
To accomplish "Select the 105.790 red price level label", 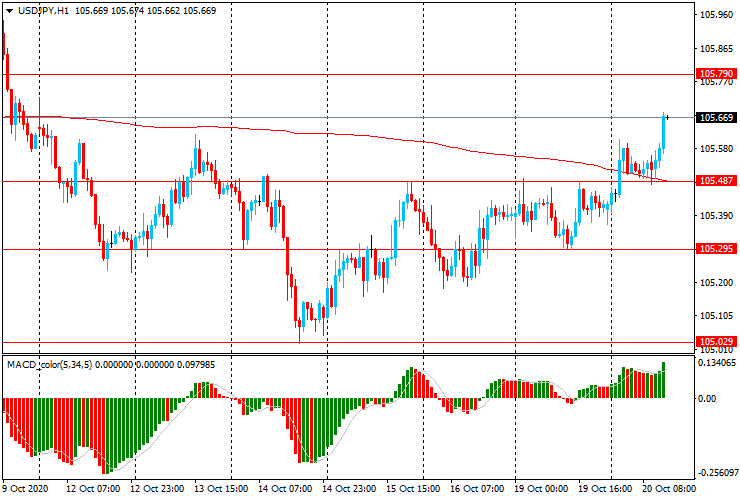I will click(716, 74).
